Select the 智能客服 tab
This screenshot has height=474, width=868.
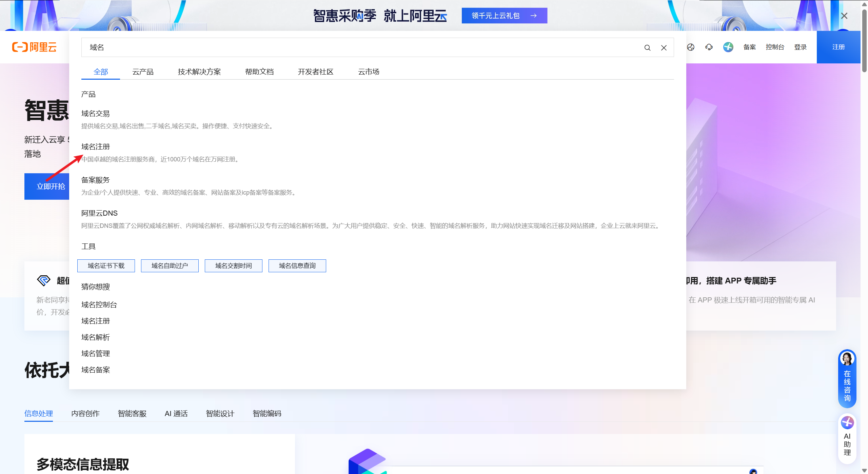coord(132,414)
